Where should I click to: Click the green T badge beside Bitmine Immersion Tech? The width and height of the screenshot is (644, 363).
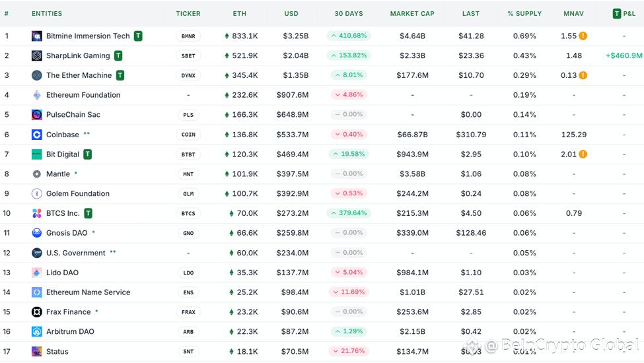(x=139, y=36)
